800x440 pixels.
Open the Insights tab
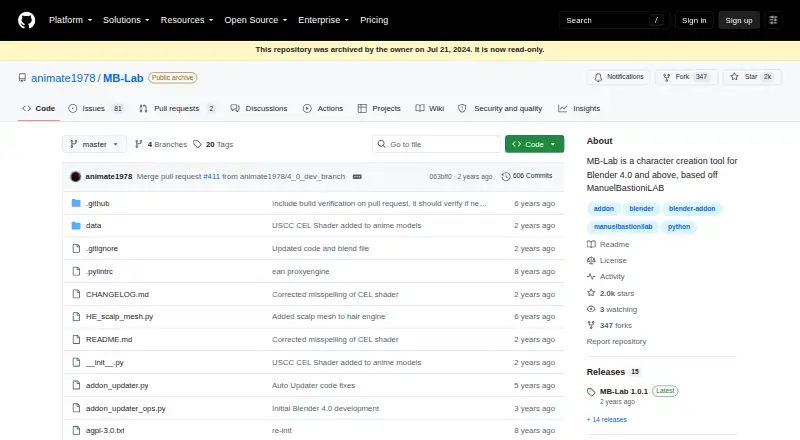(x=579, y=108)
